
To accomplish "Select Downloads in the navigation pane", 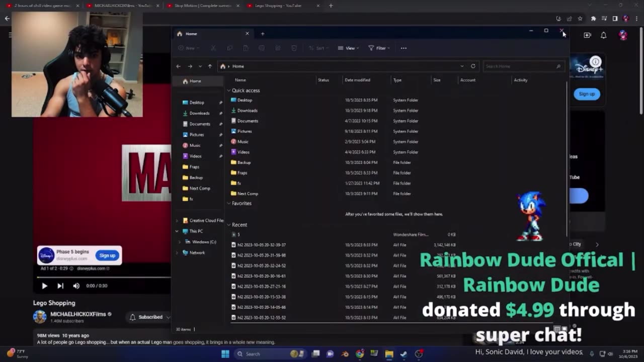I will click(x=199, y=113).
